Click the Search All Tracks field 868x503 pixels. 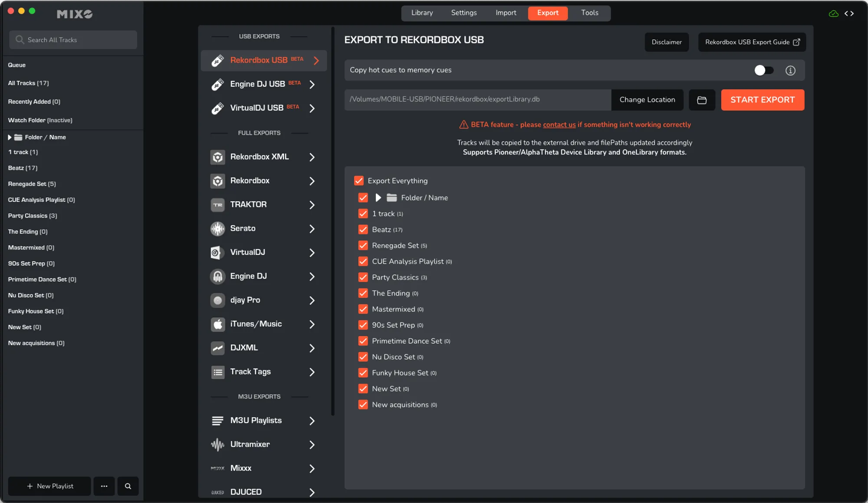(73, 40)
